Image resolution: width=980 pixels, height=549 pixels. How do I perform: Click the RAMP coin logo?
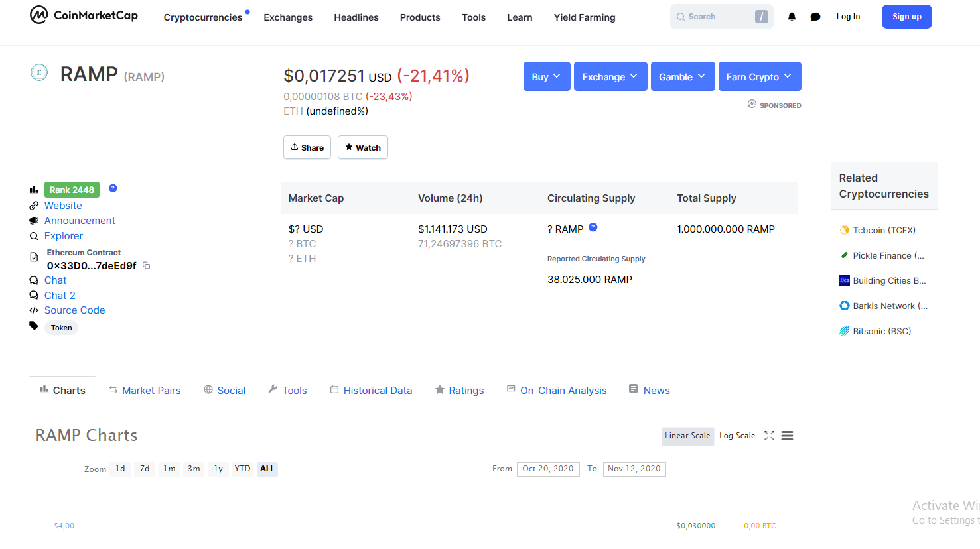39,72
